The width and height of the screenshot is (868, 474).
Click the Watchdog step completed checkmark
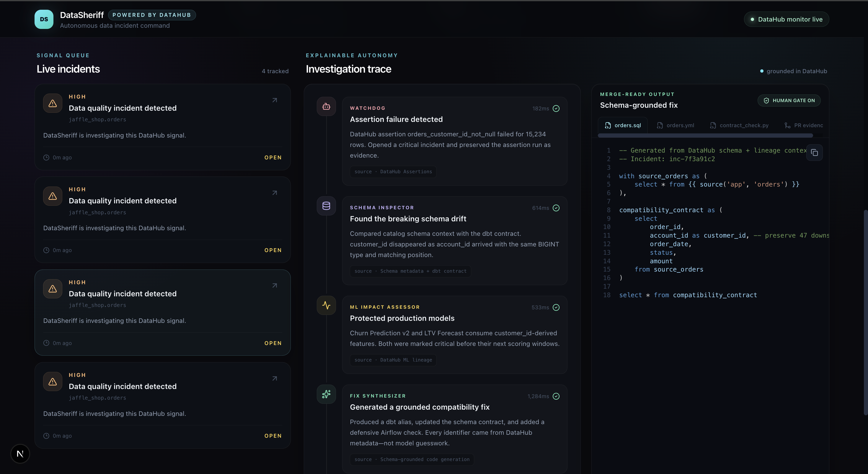tap(556, 109)
